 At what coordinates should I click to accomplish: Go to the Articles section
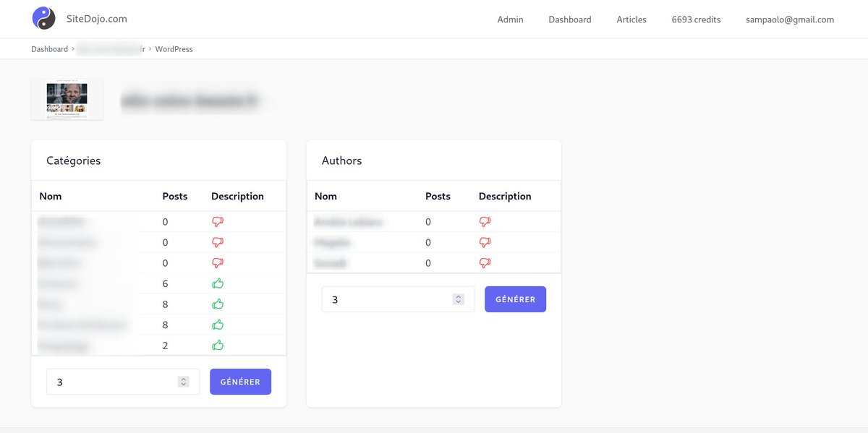pyautogui.click(x=631, y=20)
